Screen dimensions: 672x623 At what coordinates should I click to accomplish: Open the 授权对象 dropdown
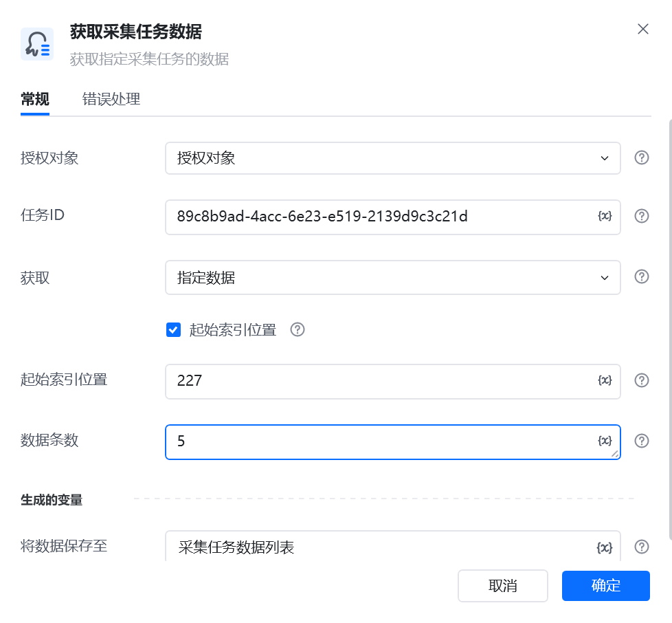392,158
